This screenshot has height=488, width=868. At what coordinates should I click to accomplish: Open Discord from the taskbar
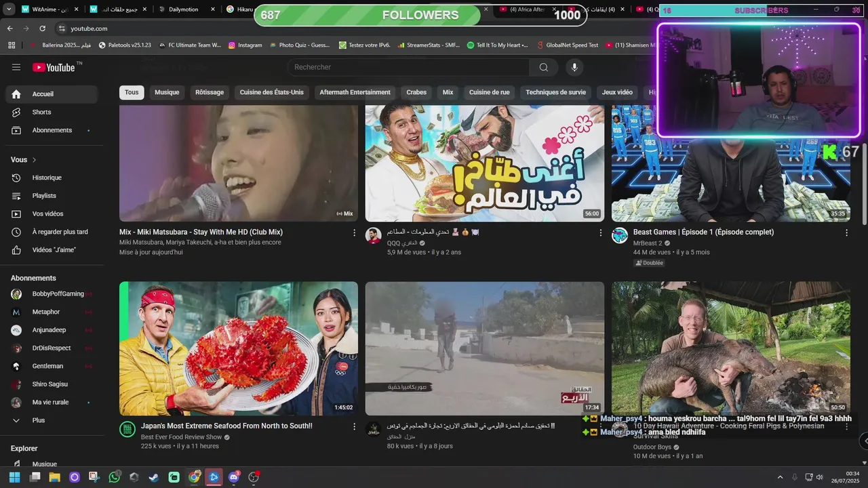pyautogui.click(x=234, y=477)
